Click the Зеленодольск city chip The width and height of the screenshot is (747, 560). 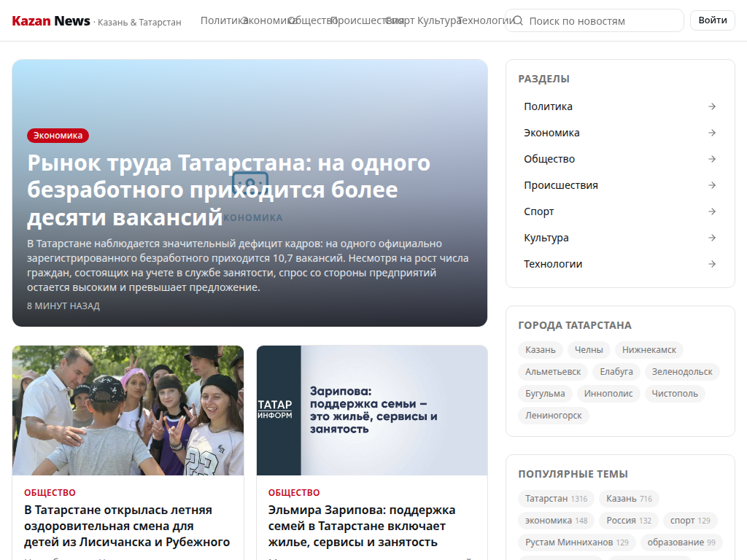pyautogui.click(x=682, y=371)
